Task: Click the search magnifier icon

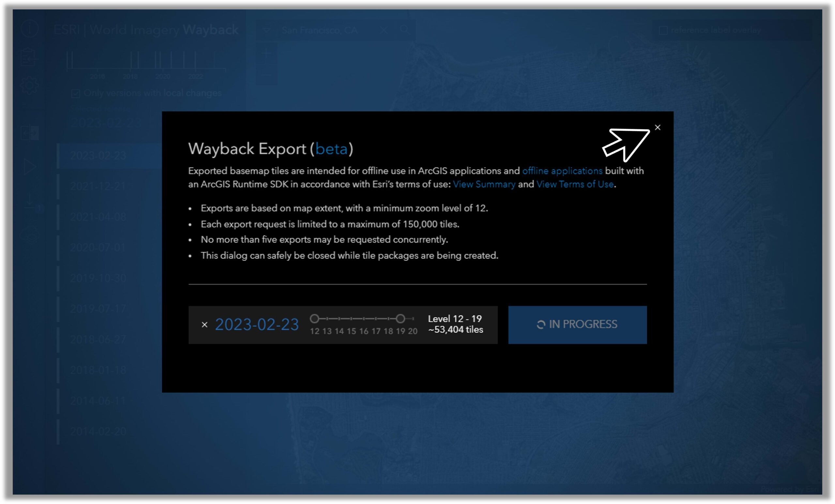Action: pos(404,30)
